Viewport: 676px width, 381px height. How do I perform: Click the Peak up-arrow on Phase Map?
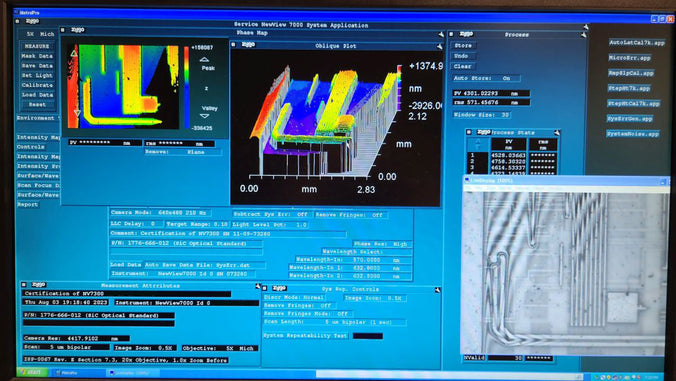coord(205,60)
